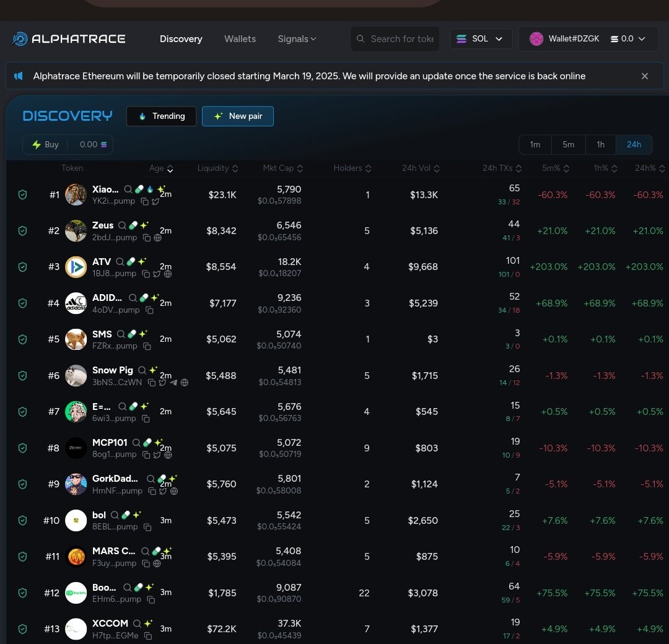Open the website globe icon for Zeus
Screen dimensions: 669x644
[157, 238]
